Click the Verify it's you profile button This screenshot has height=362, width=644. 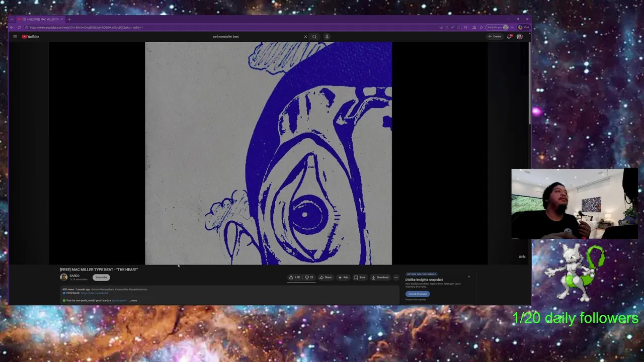pos(497,27)
